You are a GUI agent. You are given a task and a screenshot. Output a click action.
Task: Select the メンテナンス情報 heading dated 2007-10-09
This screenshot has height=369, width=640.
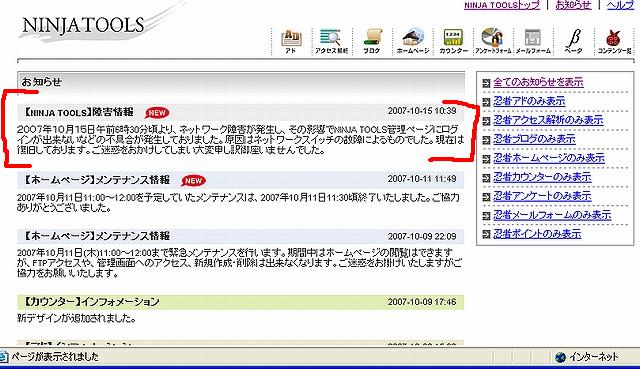96,236
